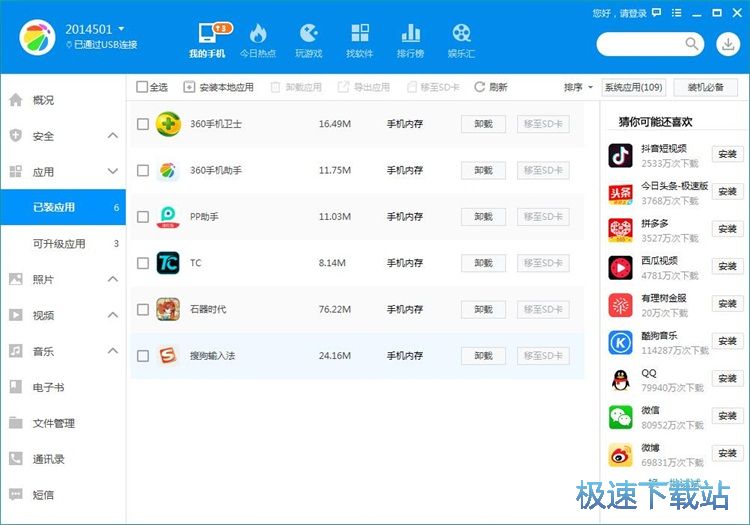Open the main menu list icon
Viewport: 750px width, 525px height.
676,13
